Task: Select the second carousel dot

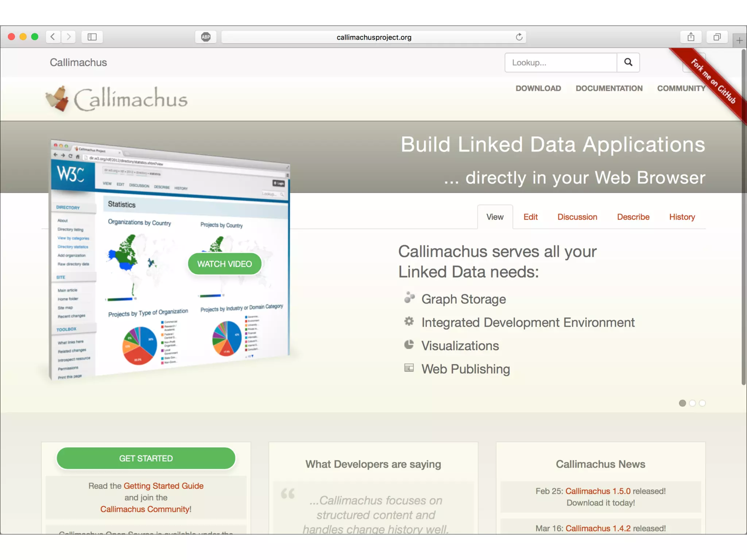Action: pos(692,403)
